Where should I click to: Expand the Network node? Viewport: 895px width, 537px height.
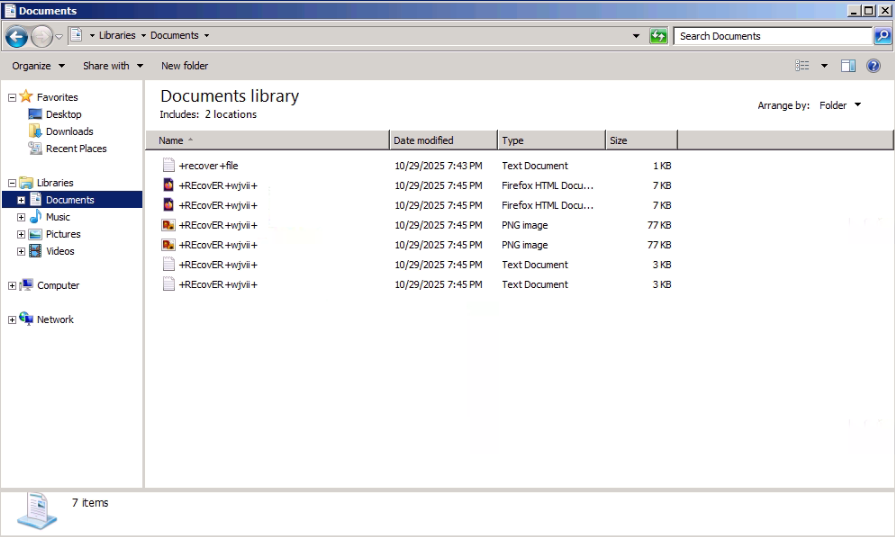tap(12, 320)
